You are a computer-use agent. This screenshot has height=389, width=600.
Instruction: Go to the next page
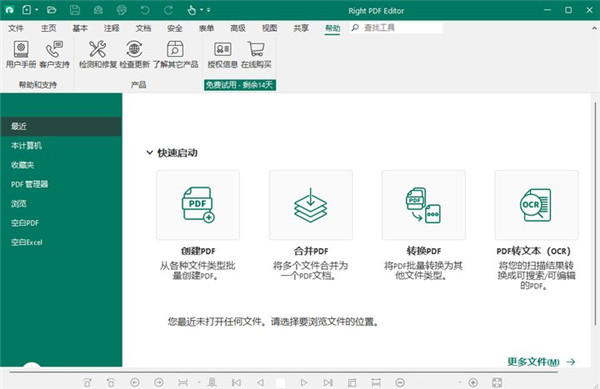tap(304, 382)
